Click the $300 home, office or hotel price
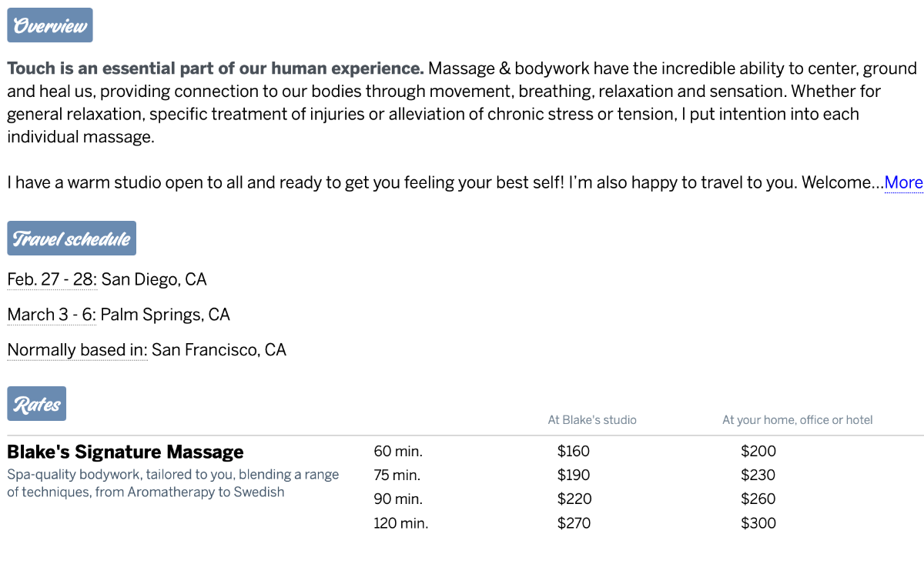 click(x=758, y=523)
